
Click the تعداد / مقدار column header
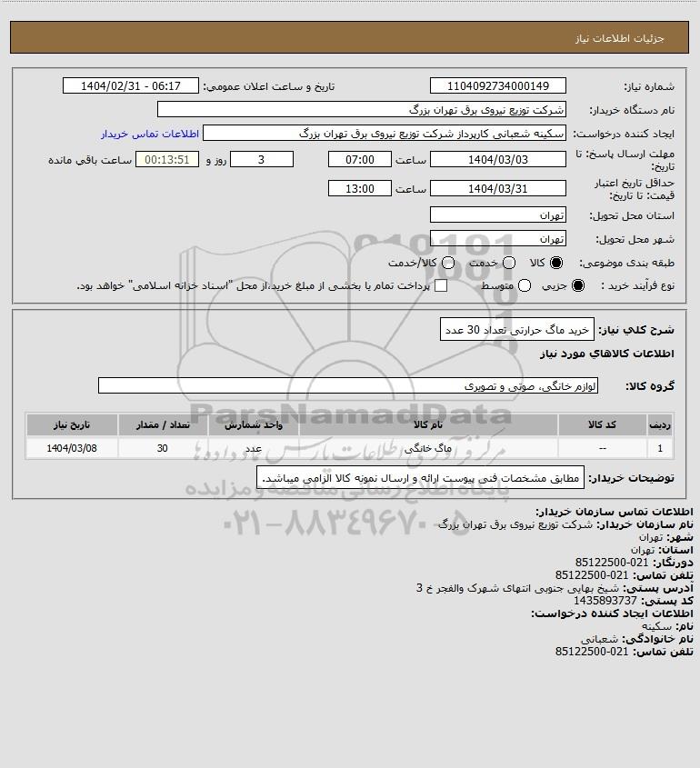163,424
